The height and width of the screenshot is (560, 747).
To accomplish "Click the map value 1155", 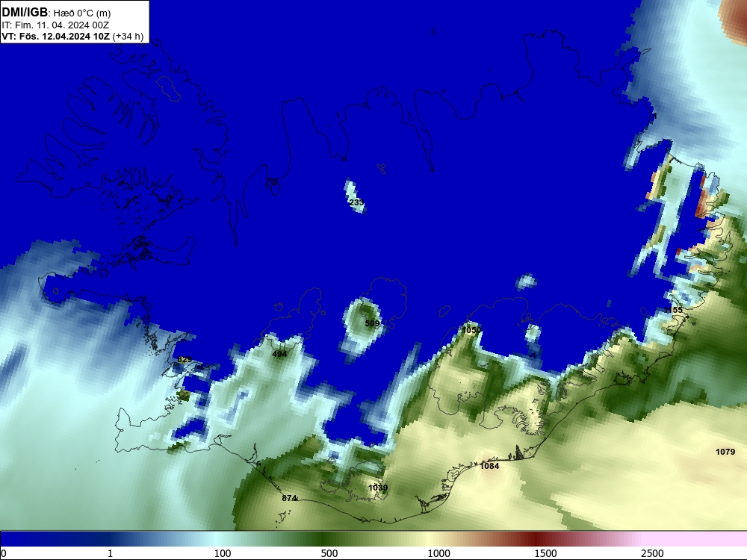I will 673,310.
